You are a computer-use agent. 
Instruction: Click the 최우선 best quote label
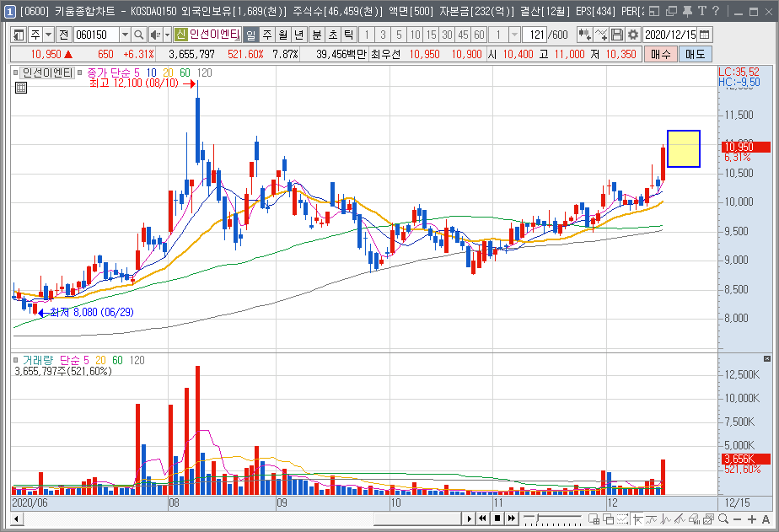[x=385, y=54]
